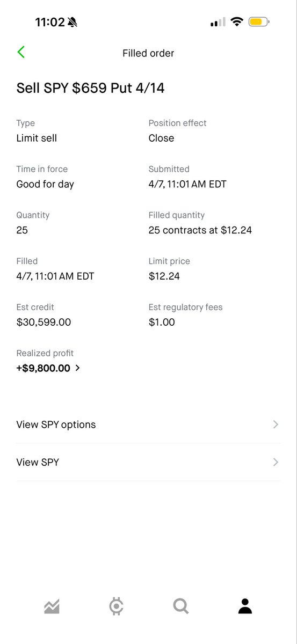The image size is (297, 644).
Task: Open the crypto tab icon in bottom bar
Action: 116,606
